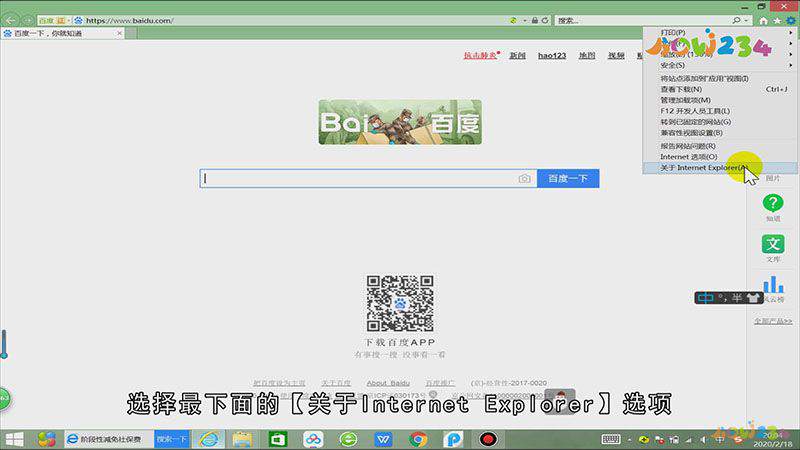The width and height of the screenshot is (800, 450).
Task: Select 管理加载项(M) menu item
Action: [x=720, y=100]
